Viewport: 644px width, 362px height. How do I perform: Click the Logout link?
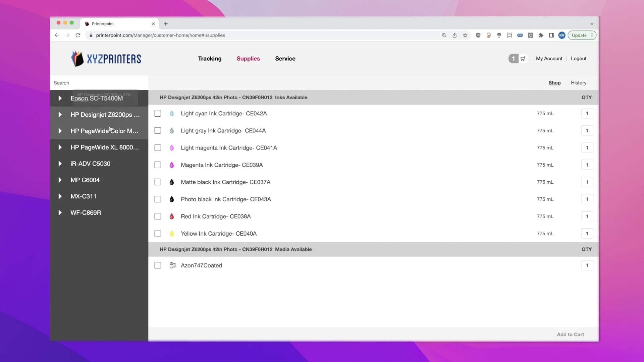tap(579, 58)
